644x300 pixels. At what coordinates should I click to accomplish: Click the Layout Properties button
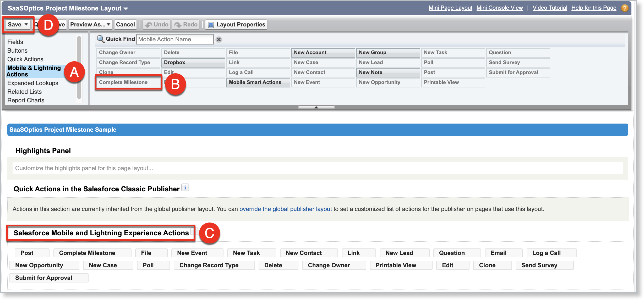[x=236, y=25]
